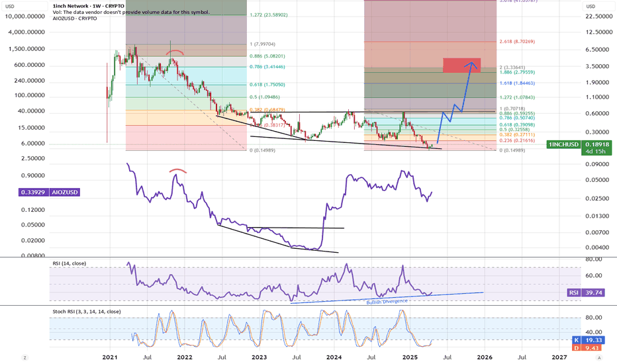
Task: Click Fib level 1.272 (23.58902)
Action: [x=269, y=15]
